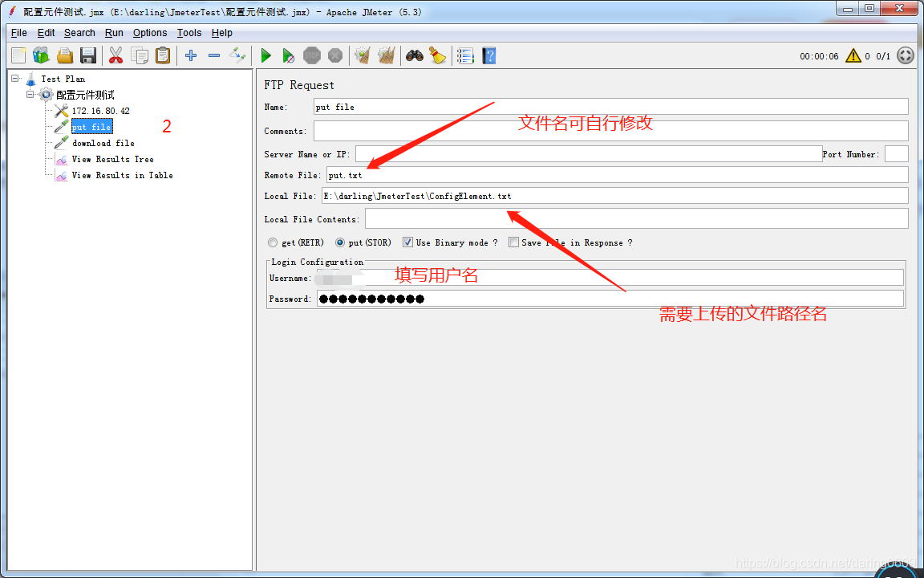Image resolution: width=924 pixels, height=578 pixels.
Task: Save the test plan with floppy icon
Action: pos(87,55)
